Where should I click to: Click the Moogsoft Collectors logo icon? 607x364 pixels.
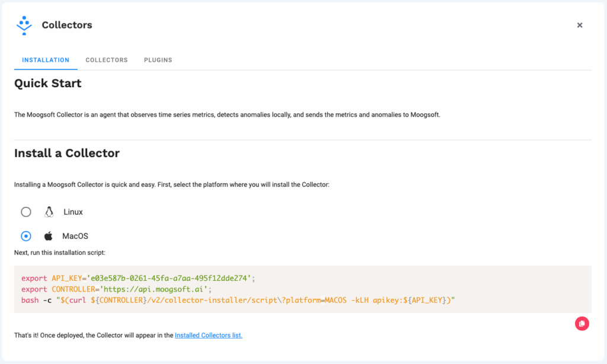click(x=24, y=25)
